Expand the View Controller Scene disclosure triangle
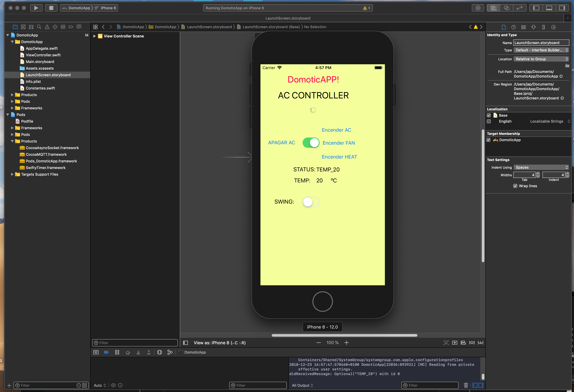Viewport: 574px width, 392px height. click(x=94, y=36)
